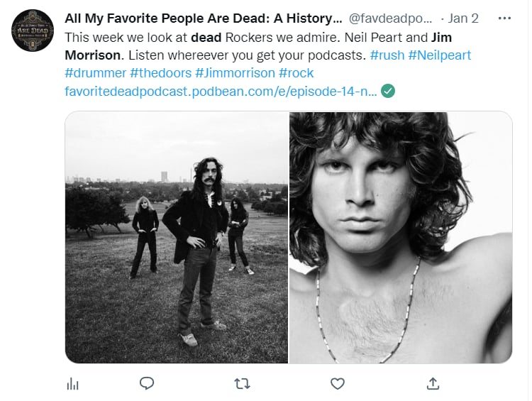Viewport: 532px width, 401px height.
Task: Click the green verified checkmark badge
Action: (x=388, y=91)
